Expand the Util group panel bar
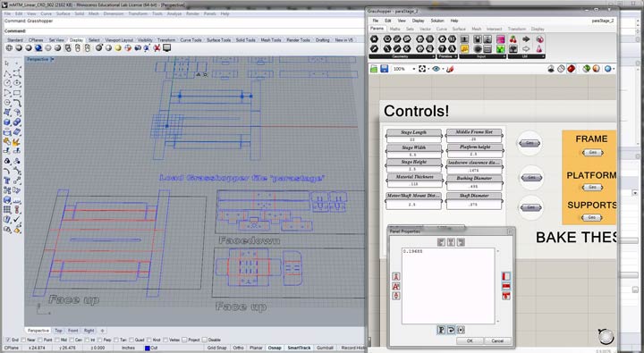Image resolution: width=644 pixels, height=353 pixels. (x=526, y=56)
